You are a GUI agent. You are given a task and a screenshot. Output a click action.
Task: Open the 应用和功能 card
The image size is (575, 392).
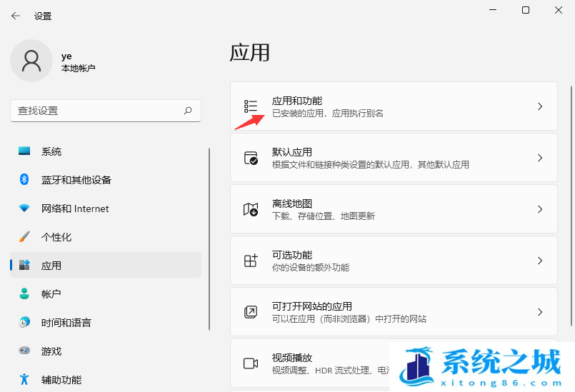[x=394, y=106]
